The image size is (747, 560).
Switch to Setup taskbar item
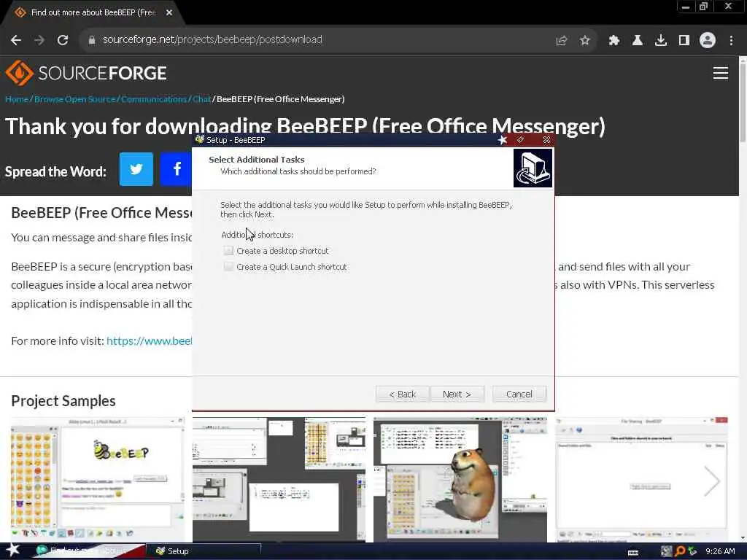(x=203, y=551)
